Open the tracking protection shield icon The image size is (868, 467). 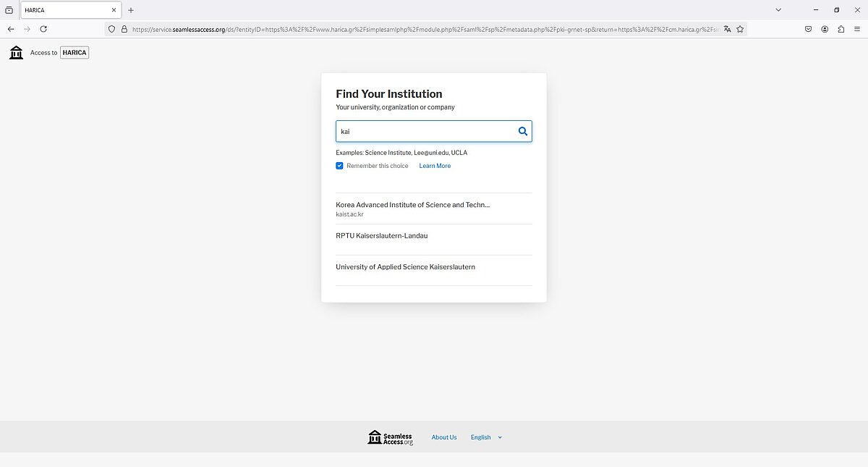112,29
